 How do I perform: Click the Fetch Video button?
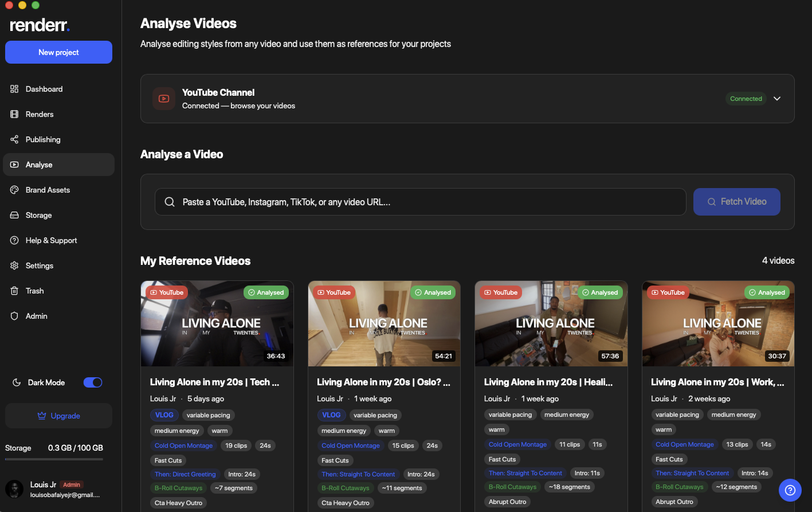point(737,202)
